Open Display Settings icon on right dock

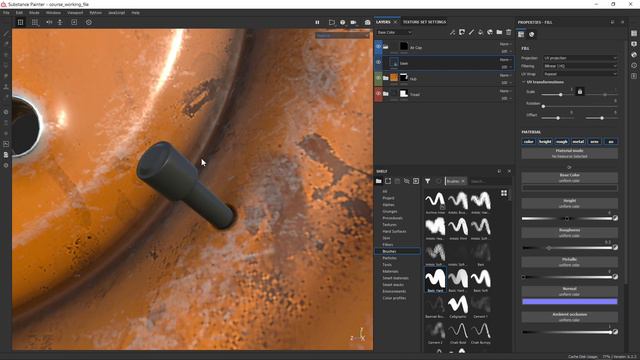(x=634, y=44)
